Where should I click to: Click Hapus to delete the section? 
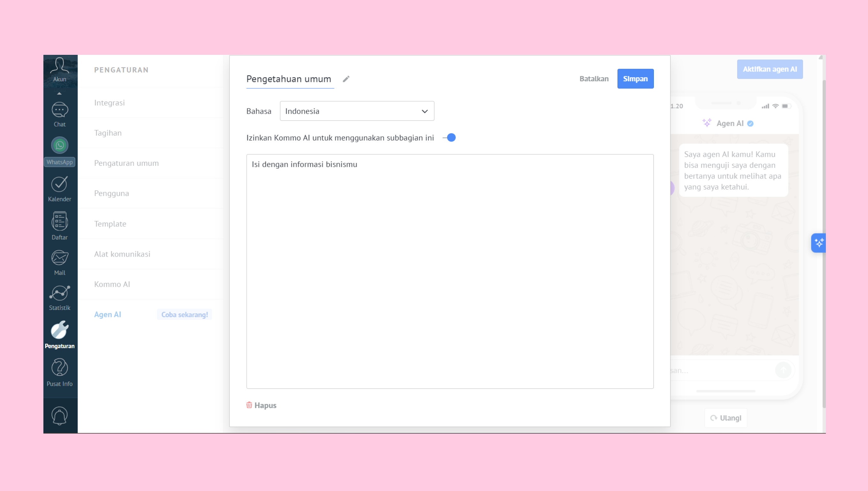[261, 405]
